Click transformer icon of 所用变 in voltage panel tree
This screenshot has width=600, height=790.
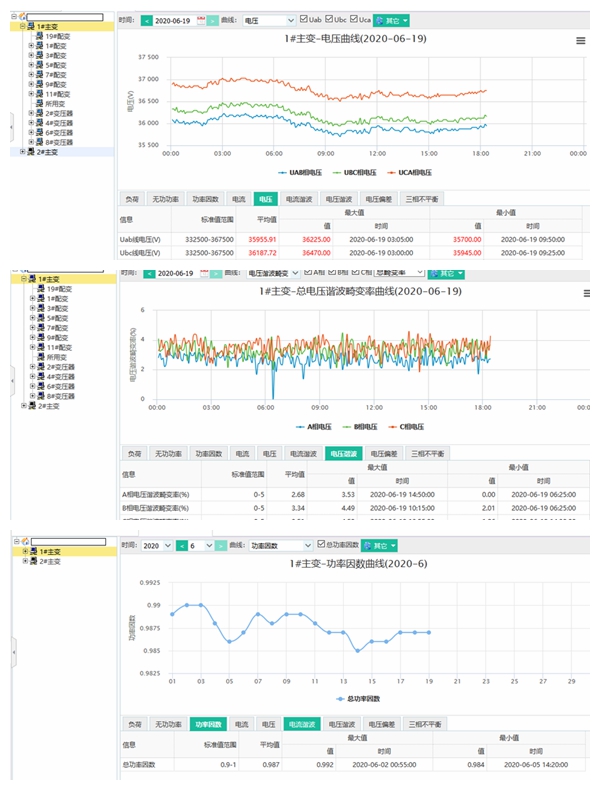click(39, 103)
